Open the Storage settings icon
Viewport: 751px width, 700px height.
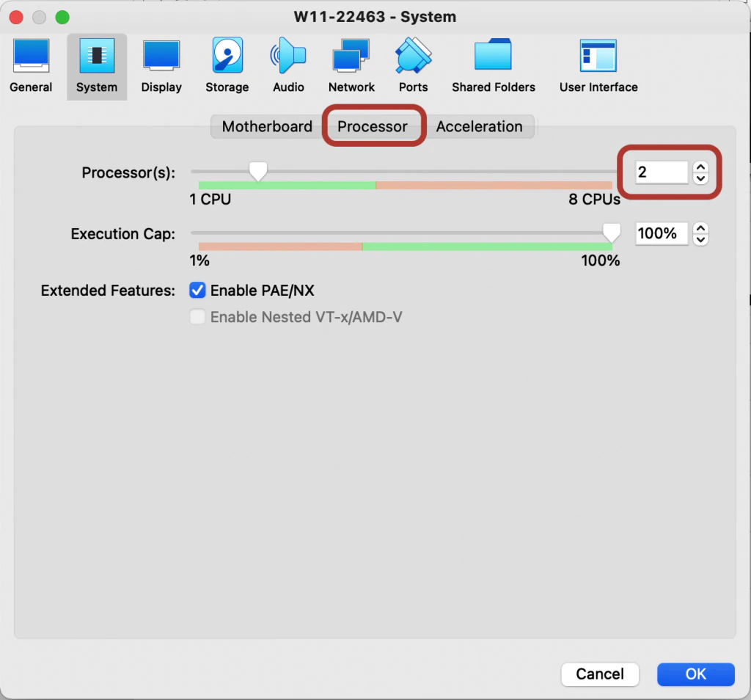coord(227,65)
